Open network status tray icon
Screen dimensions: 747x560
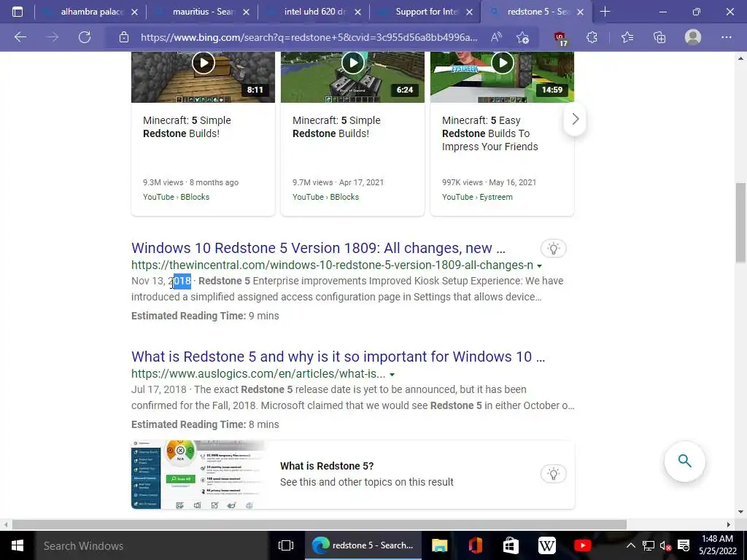tap(648, 545)
